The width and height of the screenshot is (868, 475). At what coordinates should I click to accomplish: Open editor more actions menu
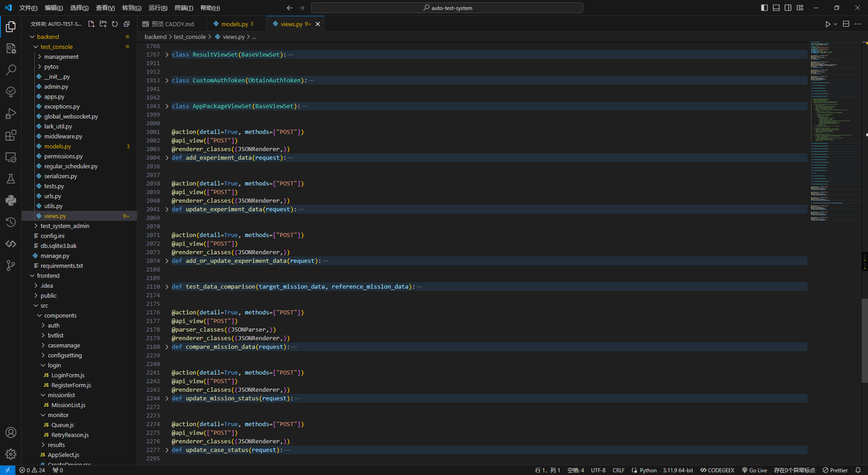858,24
